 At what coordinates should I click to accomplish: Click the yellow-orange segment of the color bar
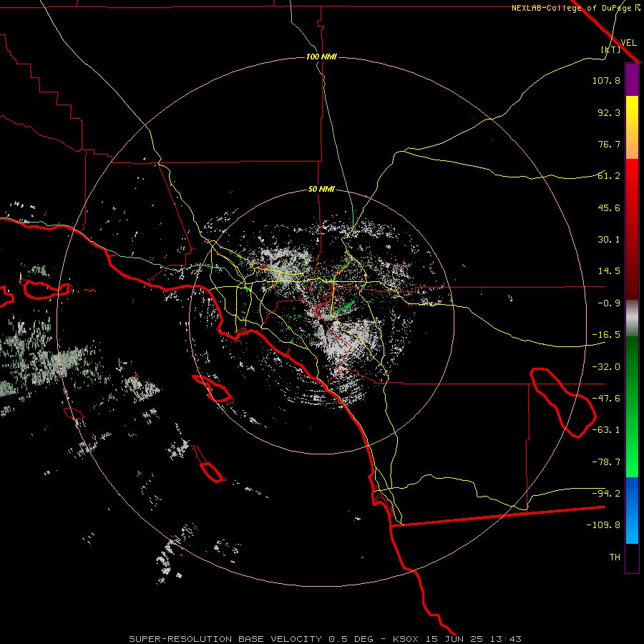(632, 127)
